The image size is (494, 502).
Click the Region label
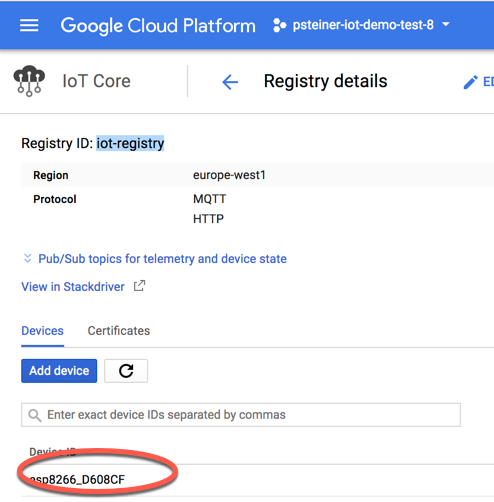point(51,175)
